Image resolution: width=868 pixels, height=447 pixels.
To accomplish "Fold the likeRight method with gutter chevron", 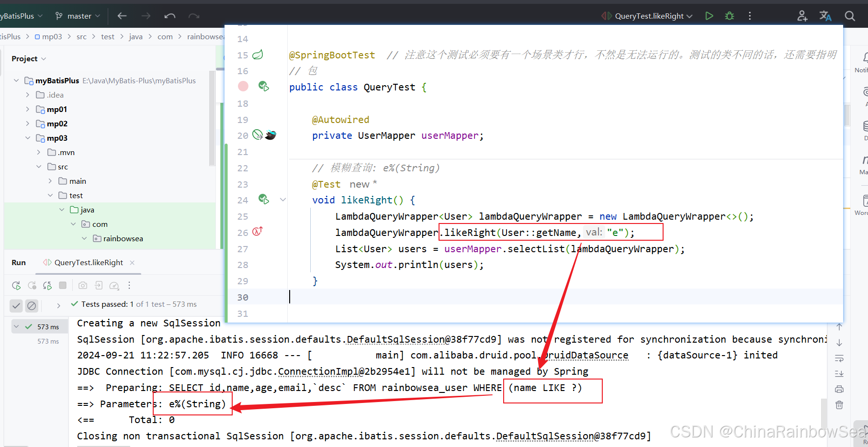I will [283, 200].
